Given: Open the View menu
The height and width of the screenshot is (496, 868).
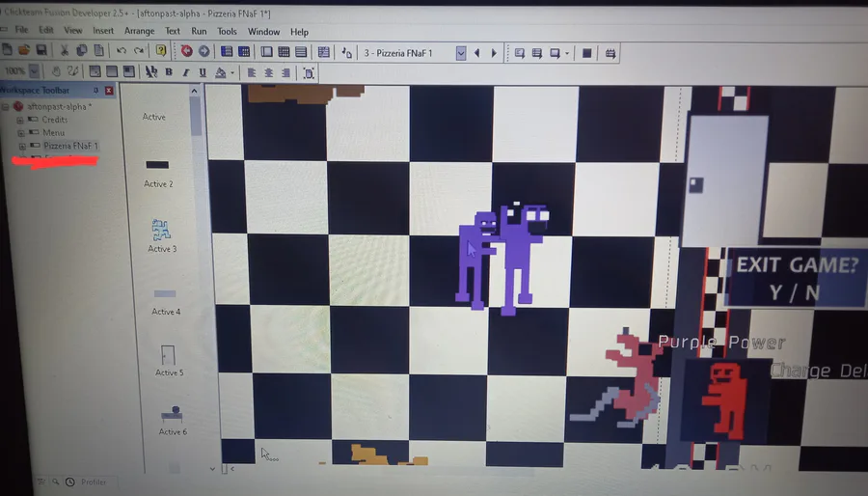Looking at the screenshot, I should 72,31.
